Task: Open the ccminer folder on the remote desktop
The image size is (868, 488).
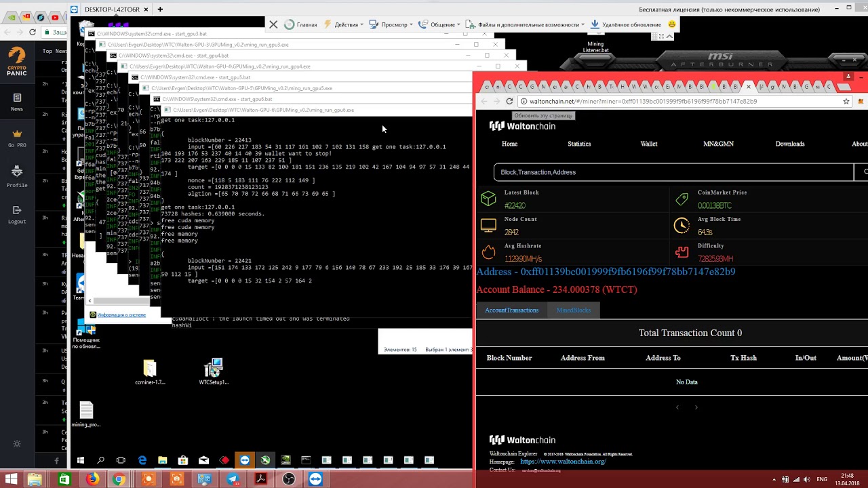Action: (x=150, y=372)
